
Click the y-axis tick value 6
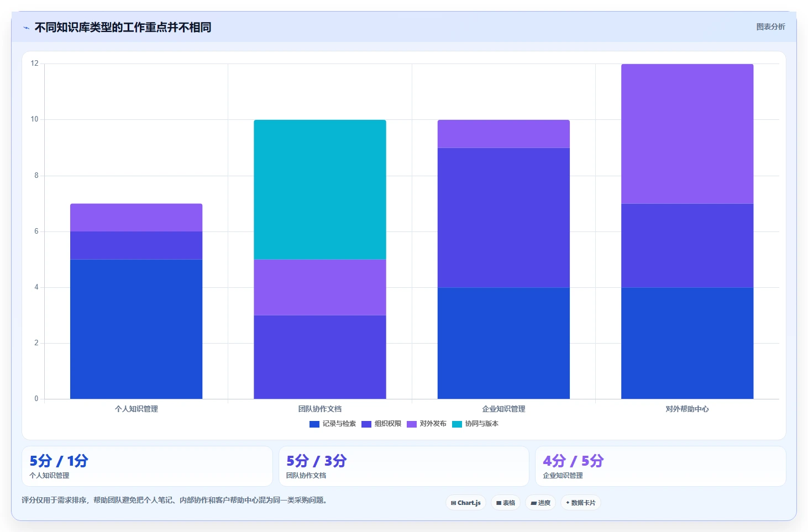tap(36, 231)
